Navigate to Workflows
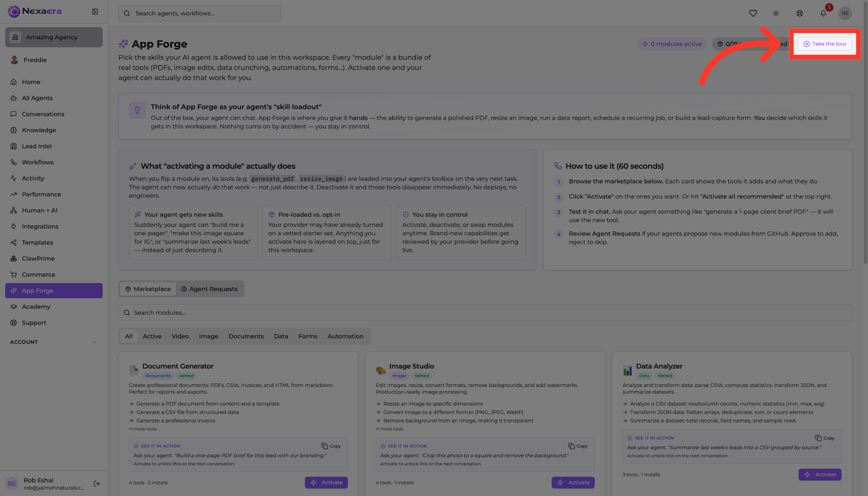This screenshot has height=496, width=868. coord(54,162)
